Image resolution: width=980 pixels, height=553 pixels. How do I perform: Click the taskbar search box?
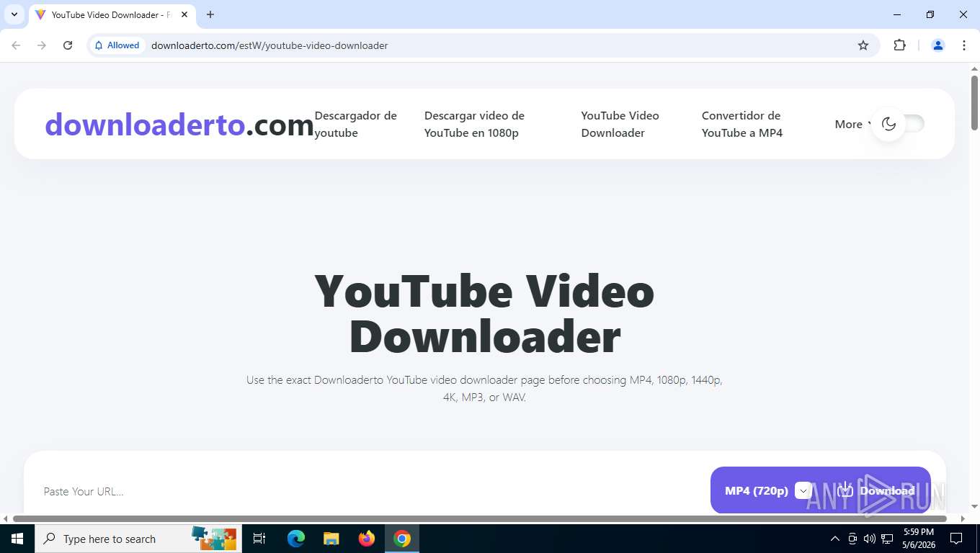pyautogui.click(x=137, y=539)
